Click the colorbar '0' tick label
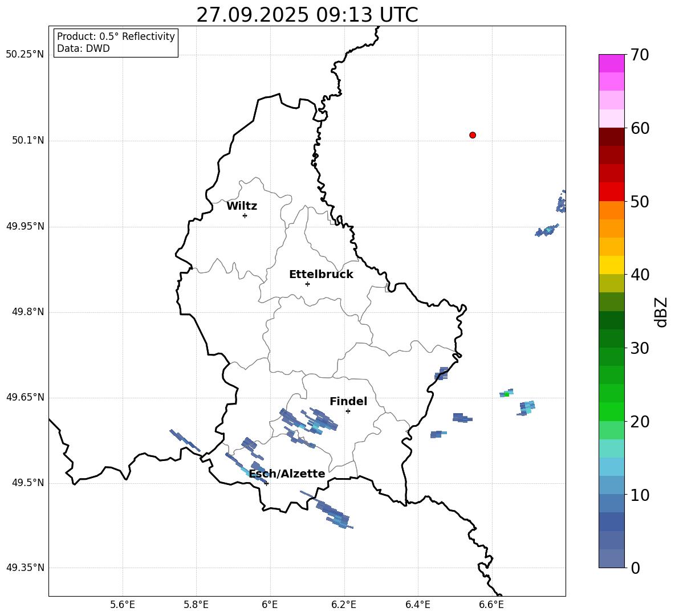675x616 pixels. point(636,568)
